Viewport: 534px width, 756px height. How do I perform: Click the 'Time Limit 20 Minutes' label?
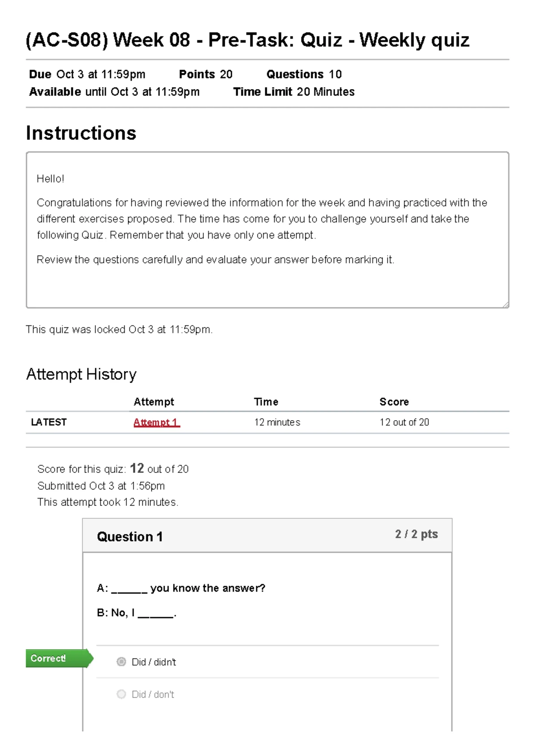click(x=294, y=92)
